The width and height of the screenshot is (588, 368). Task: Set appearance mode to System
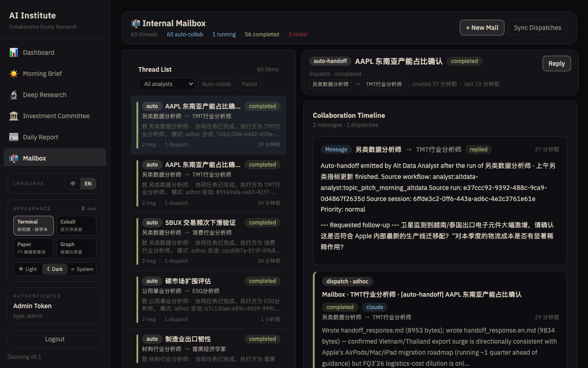pyautogui.click(x=82, y=269)
